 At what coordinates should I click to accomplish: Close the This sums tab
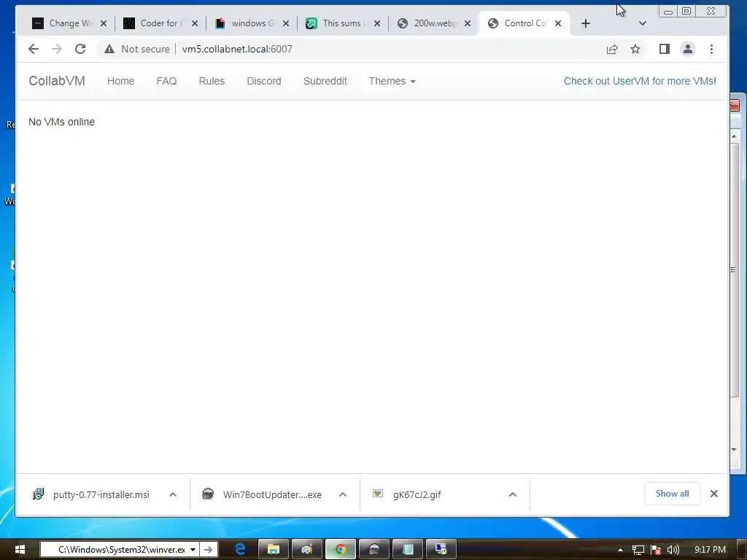pyautogui.click(x=377, y=23)
